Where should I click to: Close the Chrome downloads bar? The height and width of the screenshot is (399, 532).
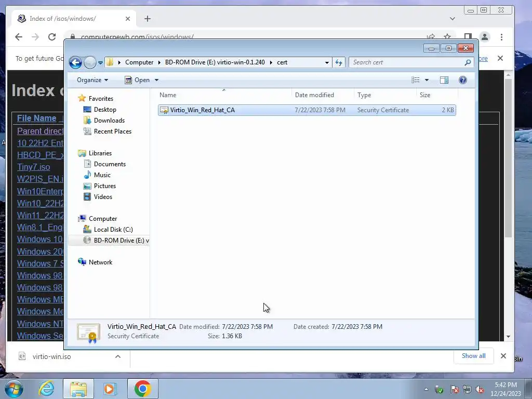tap(503, 356)
